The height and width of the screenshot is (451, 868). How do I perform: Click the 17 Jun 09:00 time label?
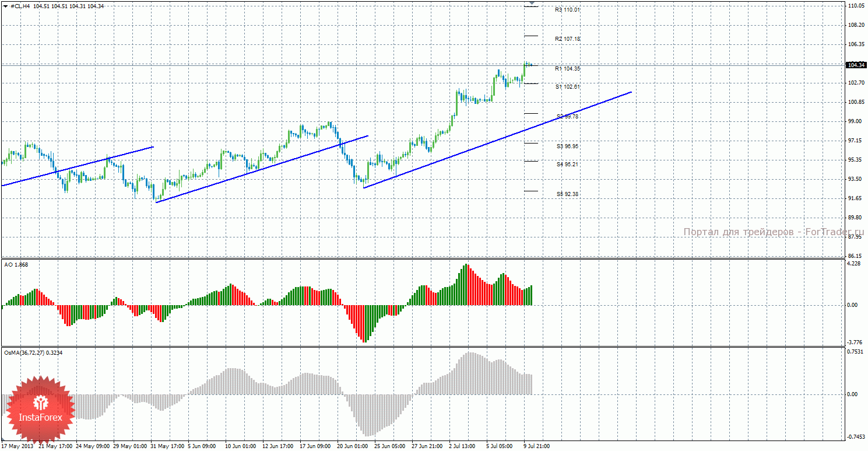click(x=315, y=446)
